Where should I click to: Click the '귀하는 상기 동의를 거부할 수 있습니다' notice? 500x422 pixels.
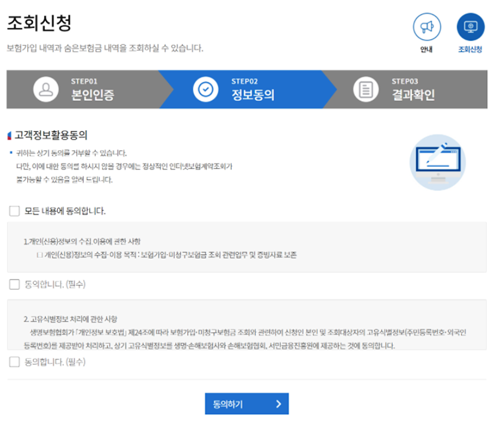tap(71, 153)
